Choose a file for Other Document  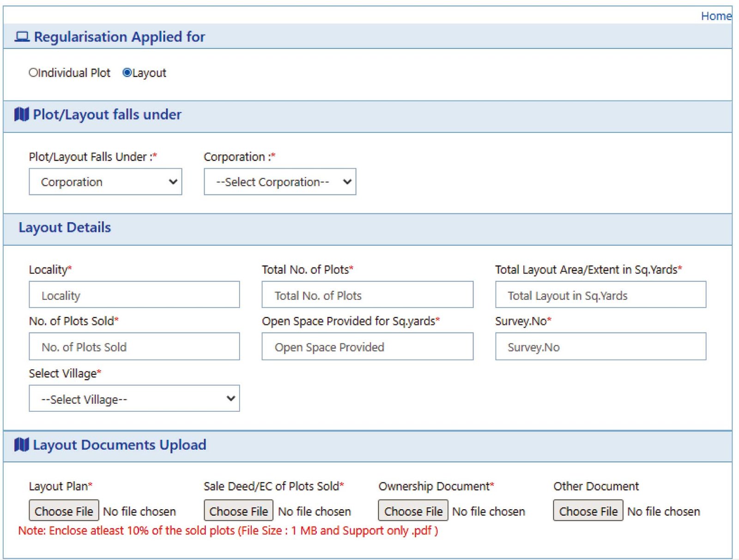point(588,511)
